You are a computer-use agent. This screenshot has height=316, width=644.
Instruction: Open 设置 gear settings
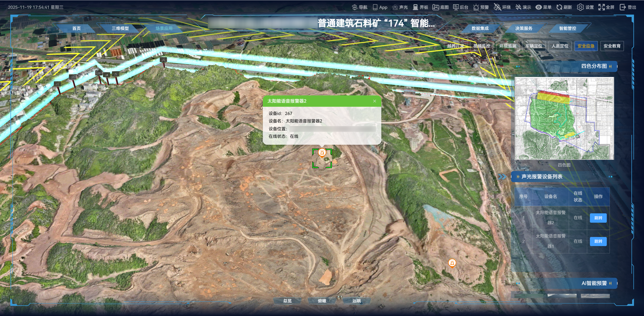(580, 7)
